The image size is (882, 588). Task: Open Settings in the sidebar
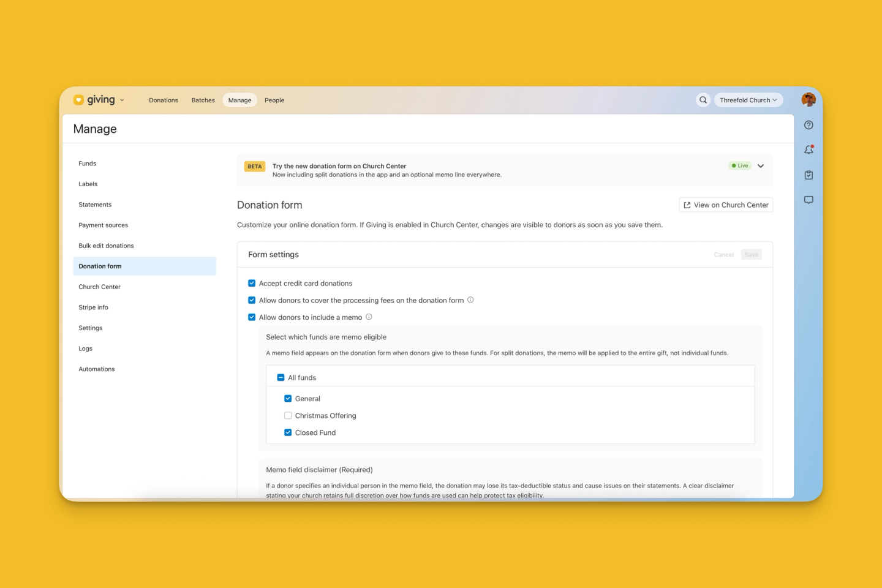(x=91, y=328)
